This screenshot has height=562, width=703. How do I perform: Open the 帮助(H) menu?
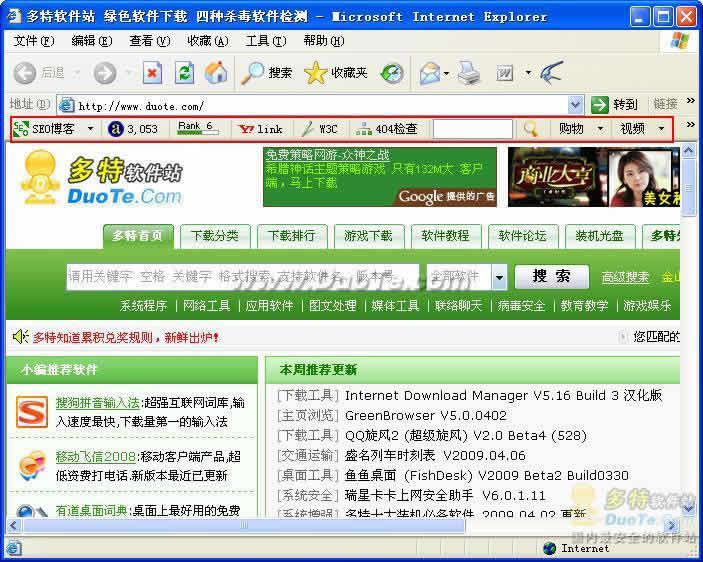click(x=324, y=41)
